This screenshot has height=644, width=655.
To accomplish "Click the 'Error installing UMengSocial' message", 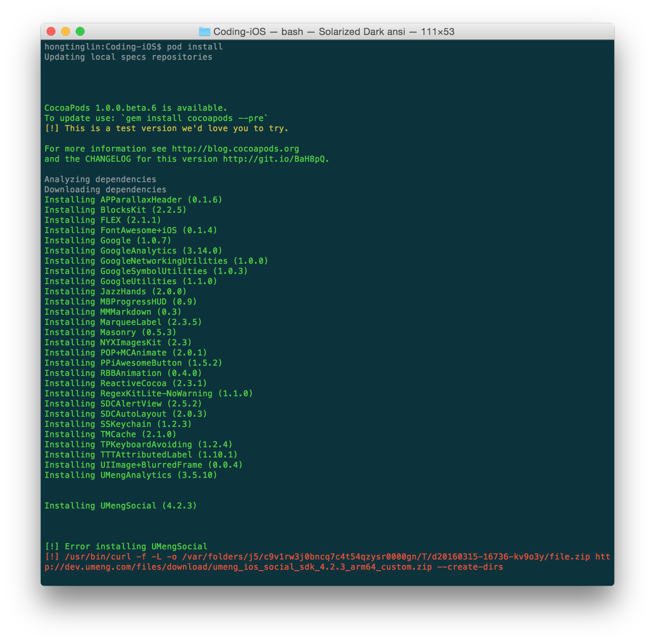I will coord(136,547).
